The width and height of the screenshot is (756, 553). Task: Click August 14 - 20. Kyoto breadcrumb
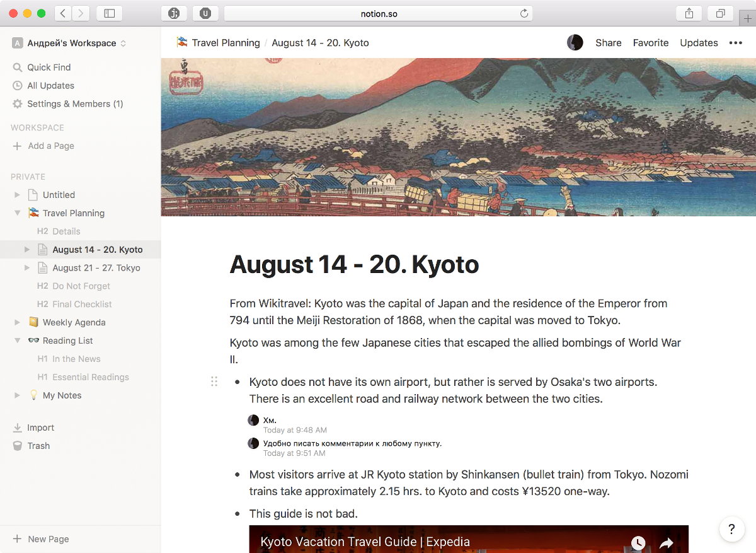(x=321, y=43)
